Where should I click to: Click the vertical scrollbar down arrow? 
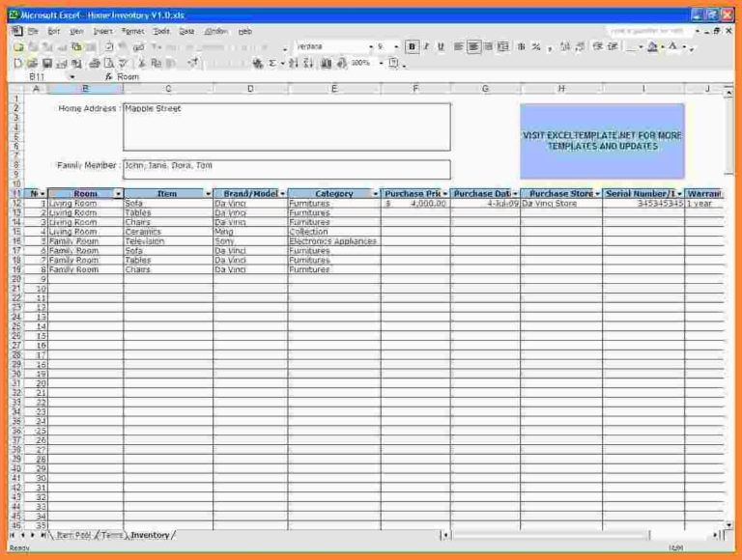728,525
